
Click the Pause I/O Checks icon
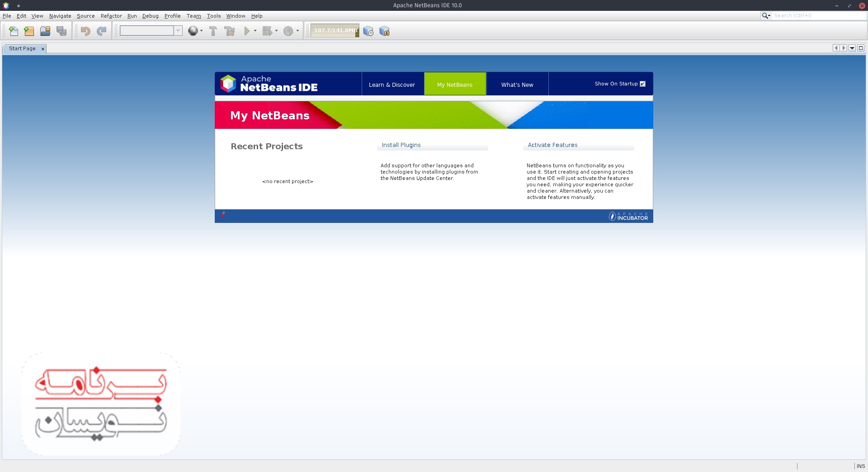pos(384,31)
